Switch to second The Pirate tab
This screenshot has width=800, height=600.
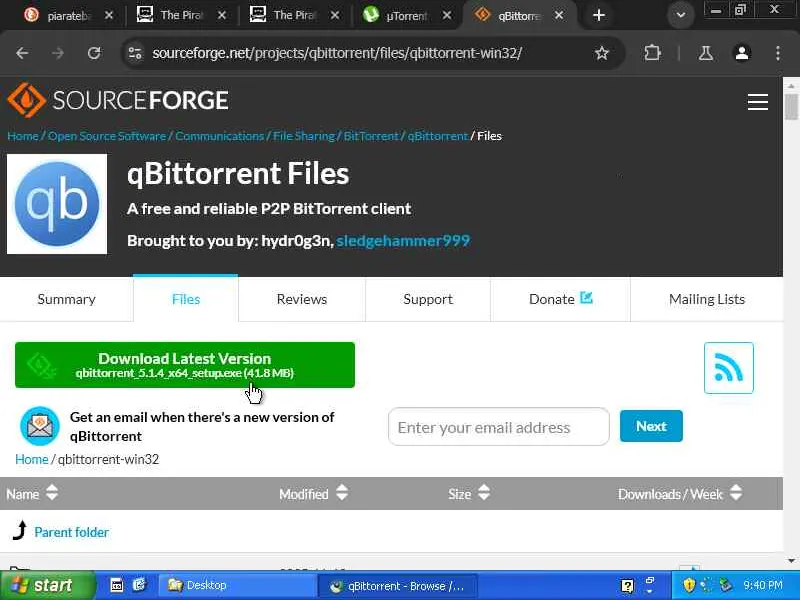pos(289,15)
